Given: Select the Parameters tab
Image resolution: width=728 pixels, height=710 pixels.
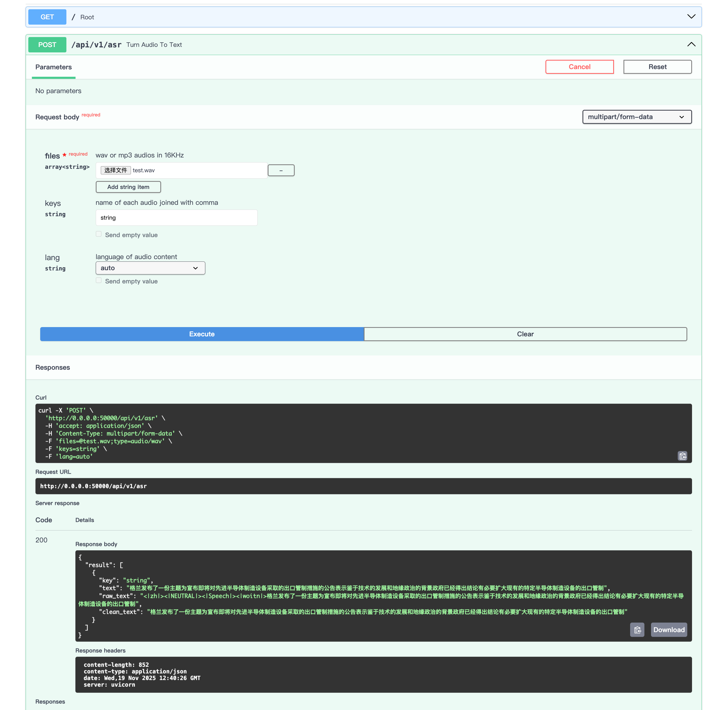Looking at the screenshot, I should (x=53, y=67).
